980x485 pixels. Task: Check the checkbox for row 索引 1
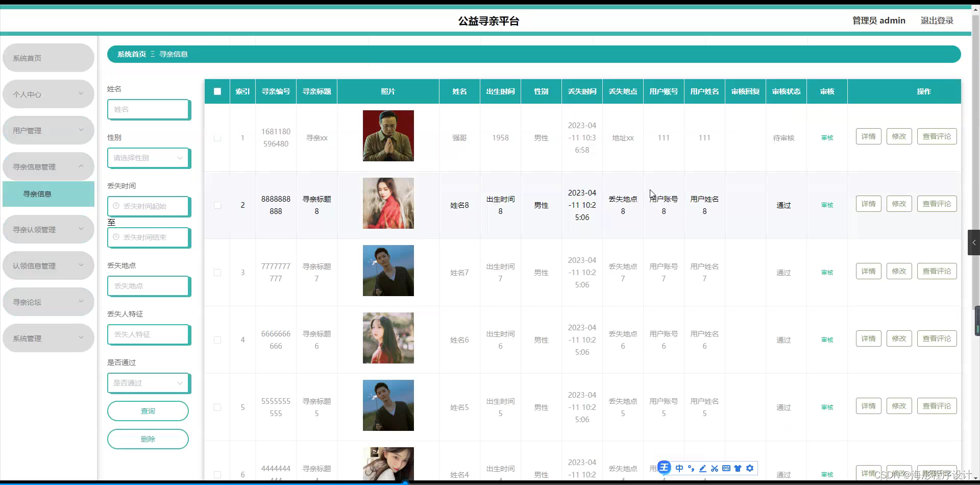pos(217,138)
